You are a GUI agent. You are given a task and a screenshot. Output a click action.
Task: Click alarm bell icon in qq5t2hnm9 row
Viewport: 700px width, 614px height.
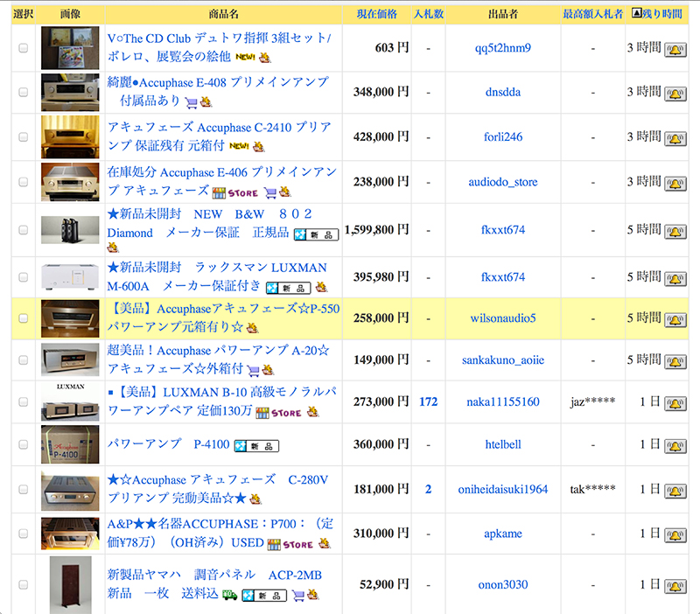[675, 50]
